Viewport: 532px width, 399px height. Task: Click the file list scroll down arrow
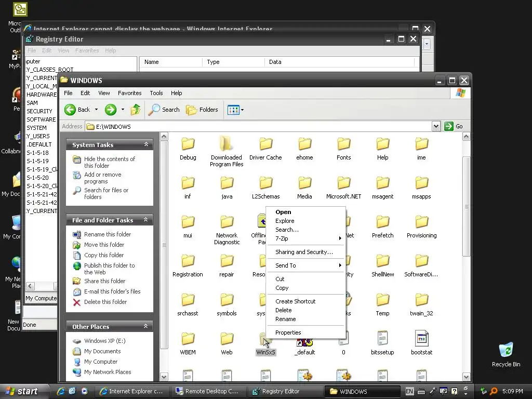466,377
